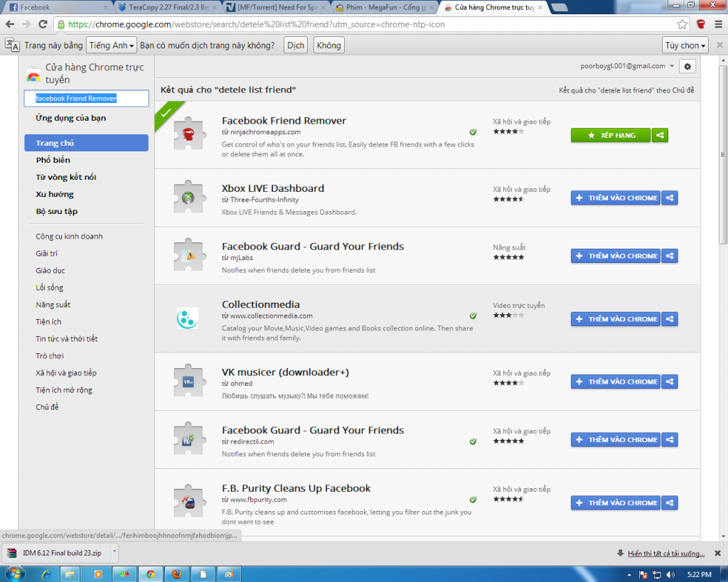The image size is (728, 582).
Task: Open Từ vòng kết nối section
Action: [66, 177]
